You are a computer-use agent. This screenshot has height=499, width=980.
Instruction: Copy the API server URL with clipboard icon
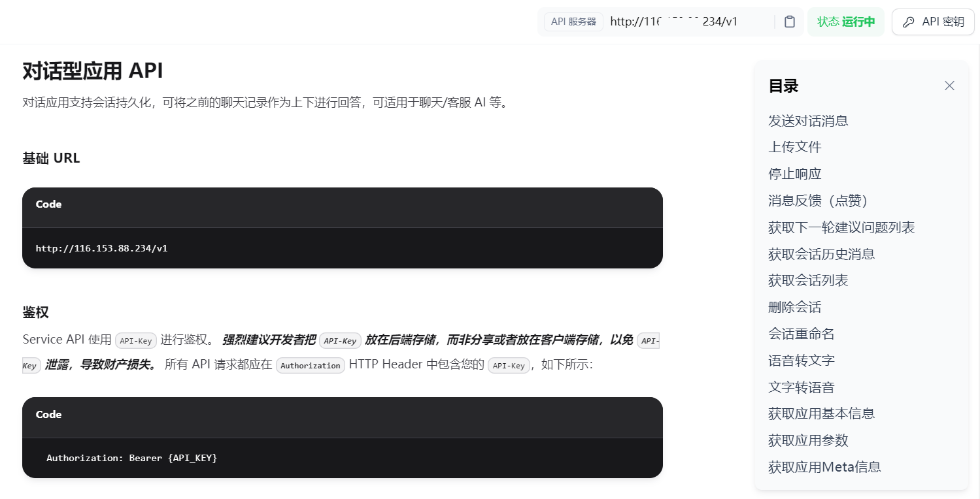(790, 22)
